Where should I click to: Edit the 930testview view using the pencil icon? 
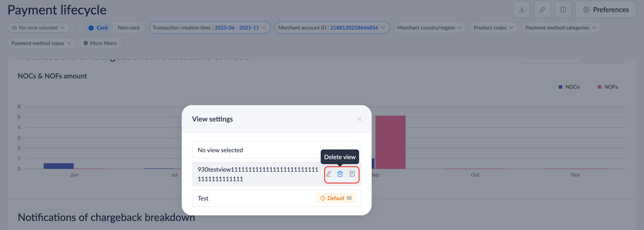(328, 174)
